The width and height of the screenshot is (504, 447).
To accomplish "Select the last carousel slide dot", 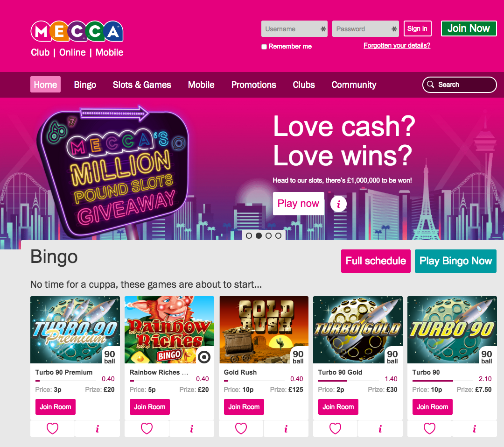I will tap(278, 235).
